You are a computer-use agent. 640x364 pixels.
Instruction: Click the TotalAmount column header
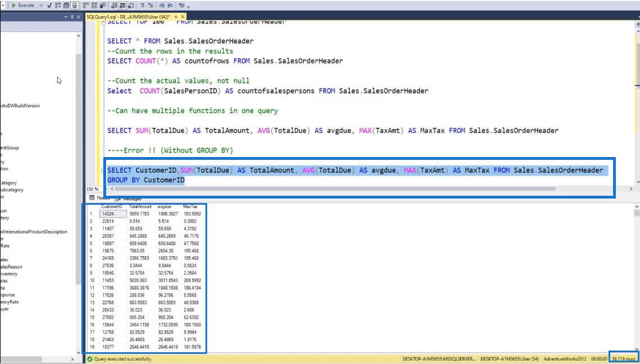coord(140,206)
